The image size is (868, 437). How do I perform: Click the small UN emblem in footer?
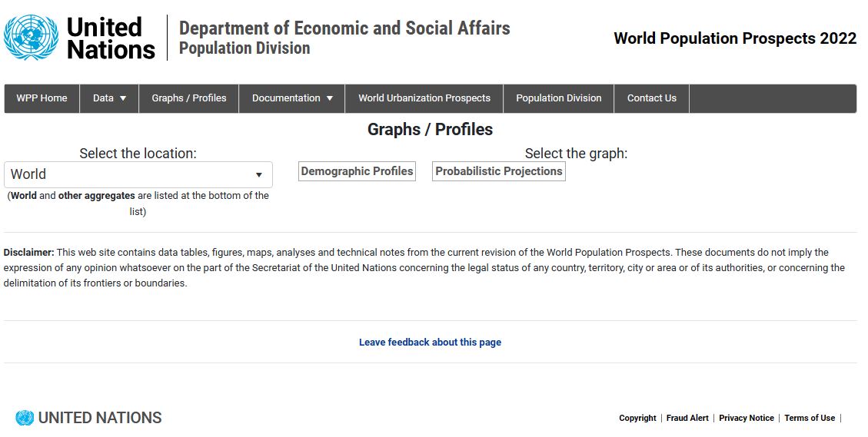pos(25,418)
